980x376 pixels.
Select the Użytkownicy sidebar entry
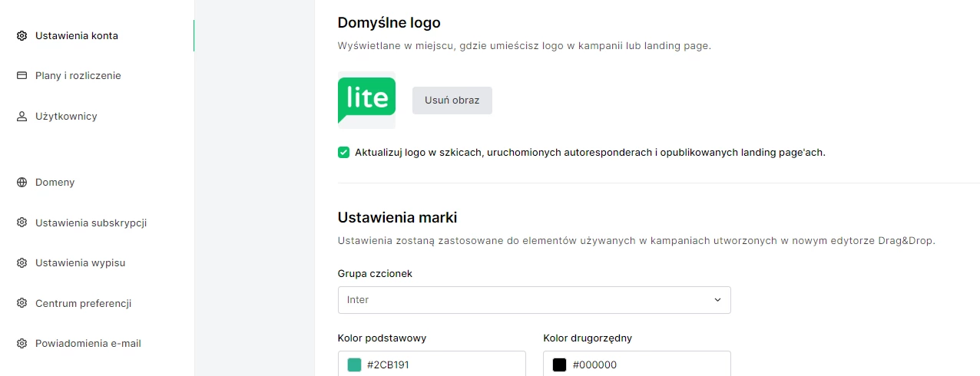(x=66, y=117)
